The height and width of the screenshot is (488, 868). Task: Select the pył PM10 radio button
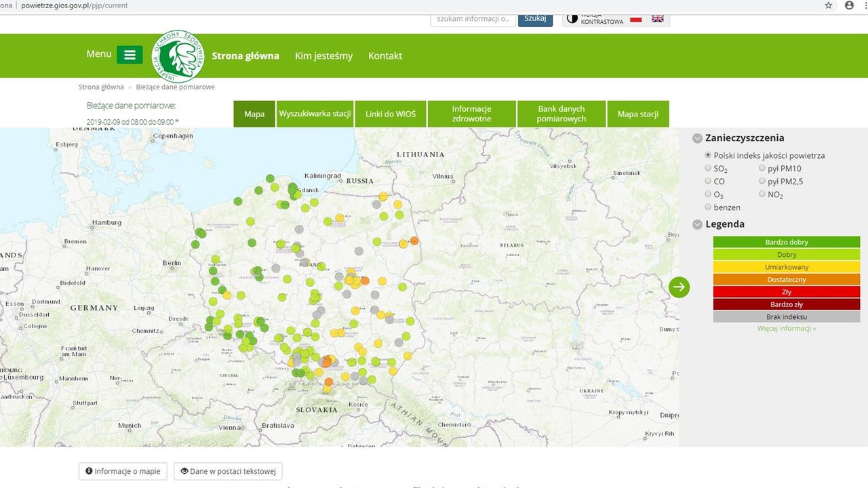click(763, 168)
